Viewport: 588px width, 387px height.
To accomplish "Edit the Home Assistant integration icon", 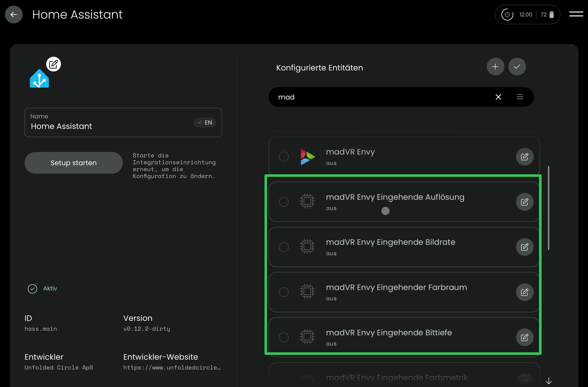I will 53,64.
